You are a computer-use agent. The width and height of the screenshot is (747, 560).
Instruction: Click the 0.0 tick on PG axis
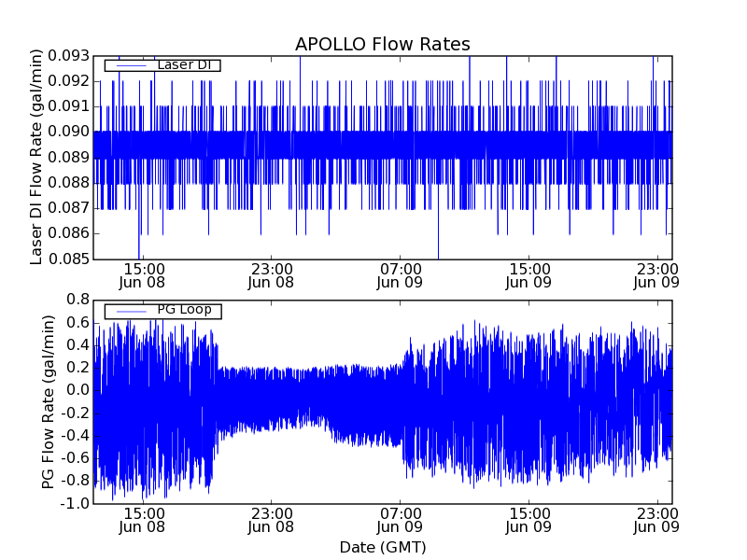coord(78,390)
